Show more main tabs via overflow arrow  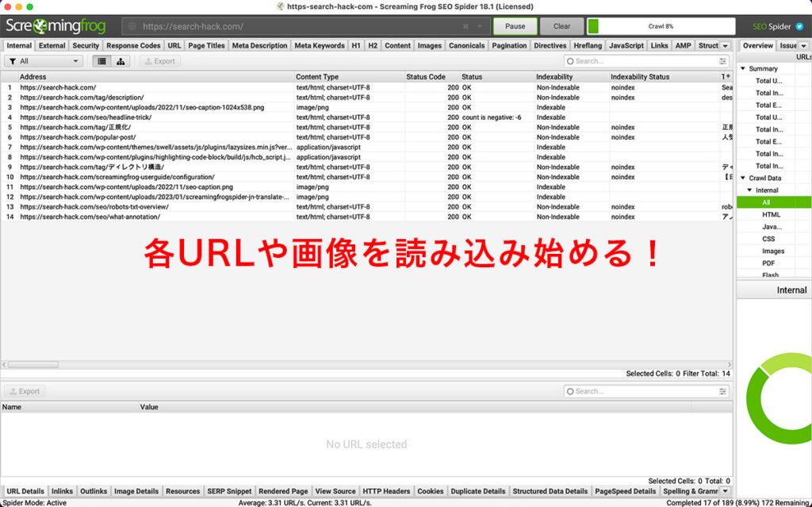tap(726, 45)
